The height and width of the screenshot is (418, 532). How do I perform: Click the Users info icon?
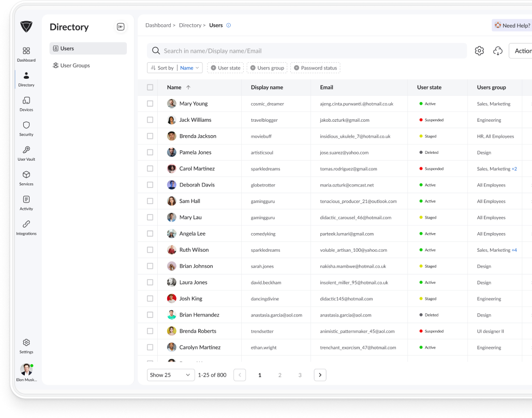(x=229, y=25)
